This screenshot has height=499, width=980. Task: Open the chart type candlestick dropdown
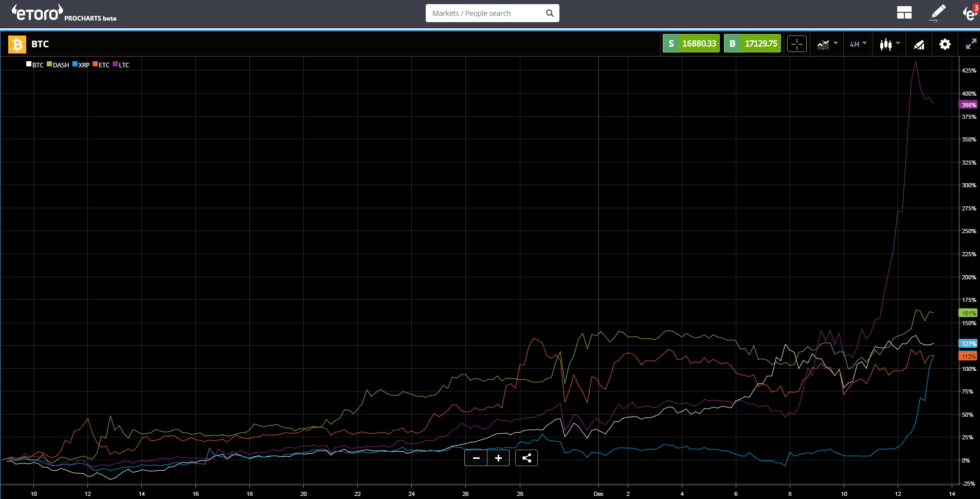890,44
